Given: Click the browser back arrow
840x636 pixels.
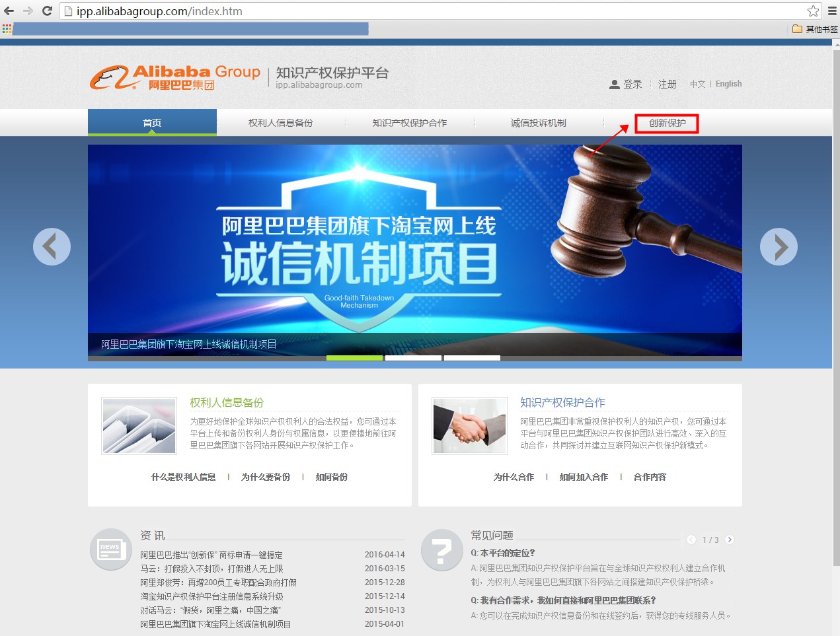Looking at the screenshot, I should tap(9, 11).
